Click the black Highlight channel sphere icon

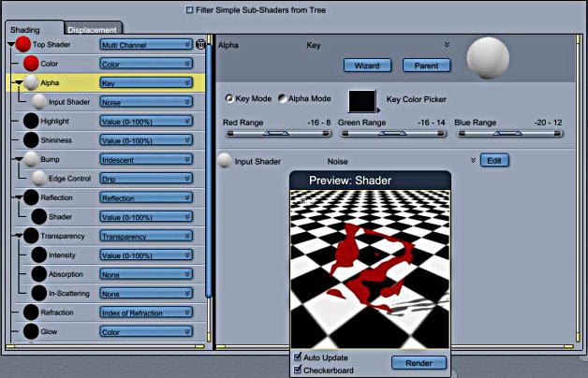30,121
